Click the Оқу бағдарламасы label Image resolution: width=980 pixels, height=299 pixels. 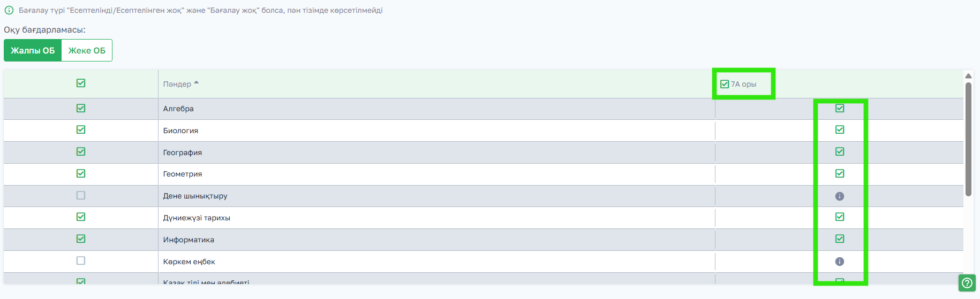pyautogui.click(x=44, y=30)
